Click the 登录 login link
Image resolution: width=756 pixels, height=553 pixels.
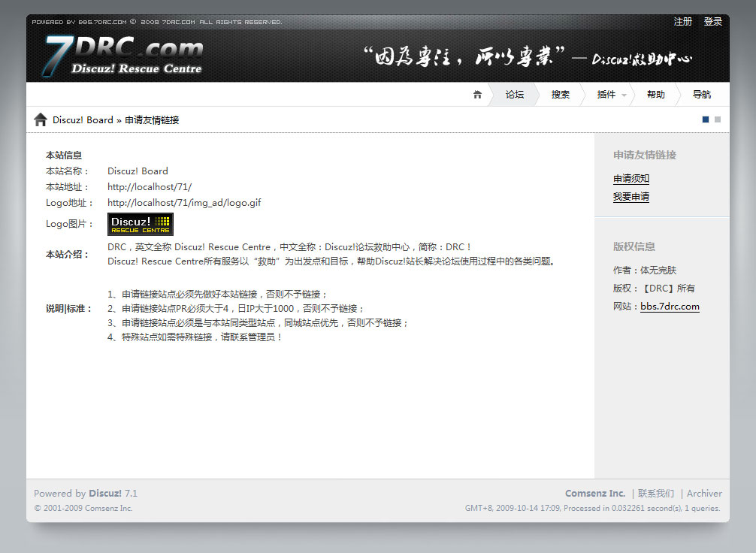click(712, 21)
